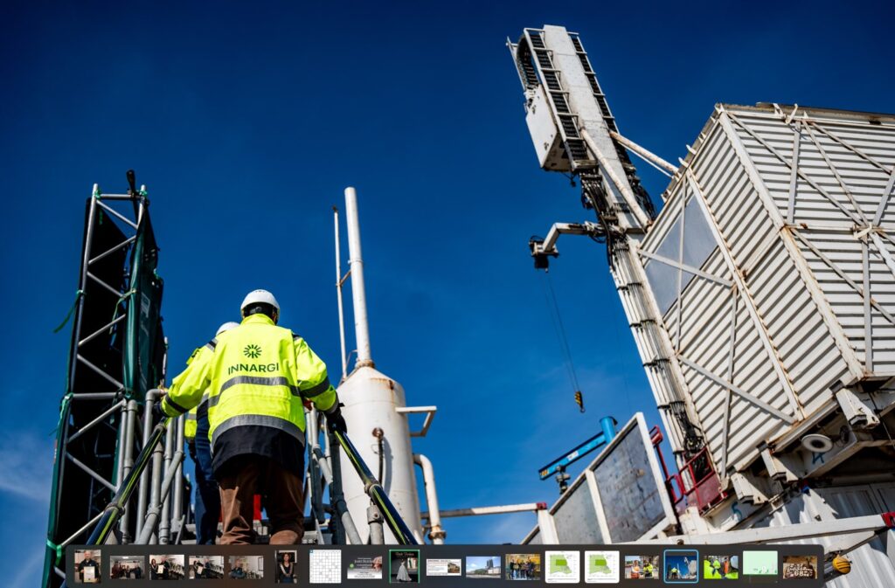Open thumbnail just left of highlighted one
This screenshot has height=588, width=895.
click(642, 567)
